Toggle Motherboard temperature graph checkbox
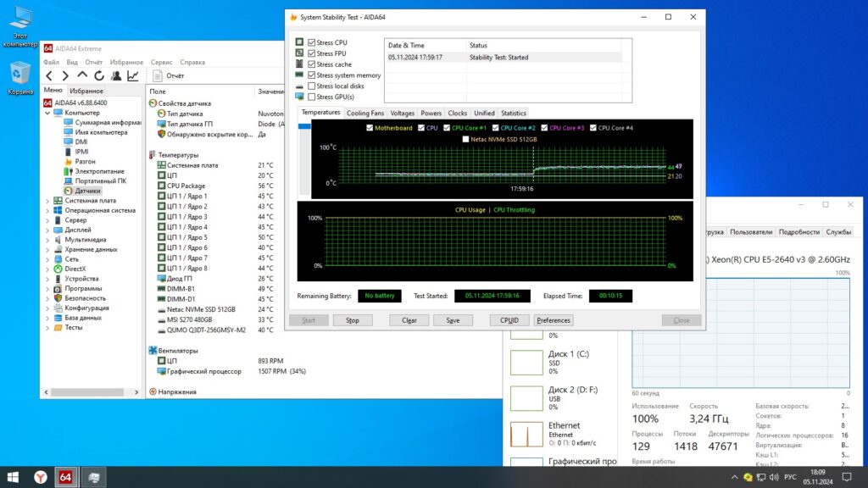 click(370, 128)
